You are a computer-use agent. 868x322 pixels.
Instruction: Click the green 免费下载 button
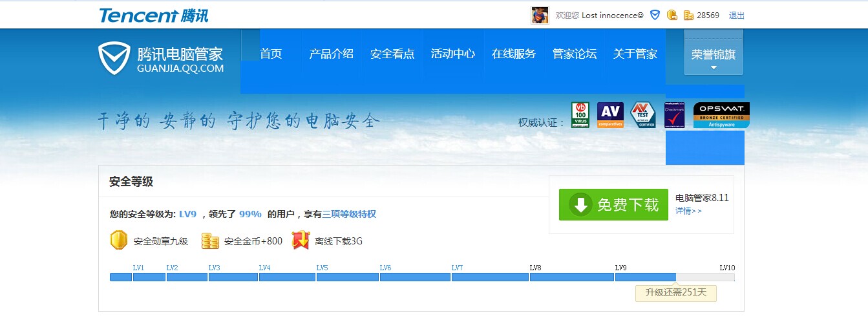(x=613, y=205)
